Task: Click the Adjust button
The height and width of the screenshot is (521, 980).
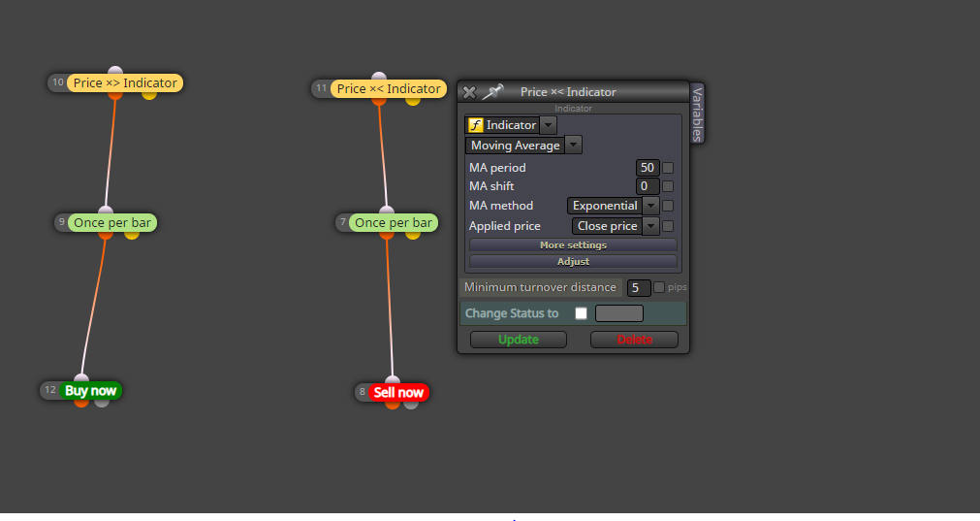Action: [573, 261]
